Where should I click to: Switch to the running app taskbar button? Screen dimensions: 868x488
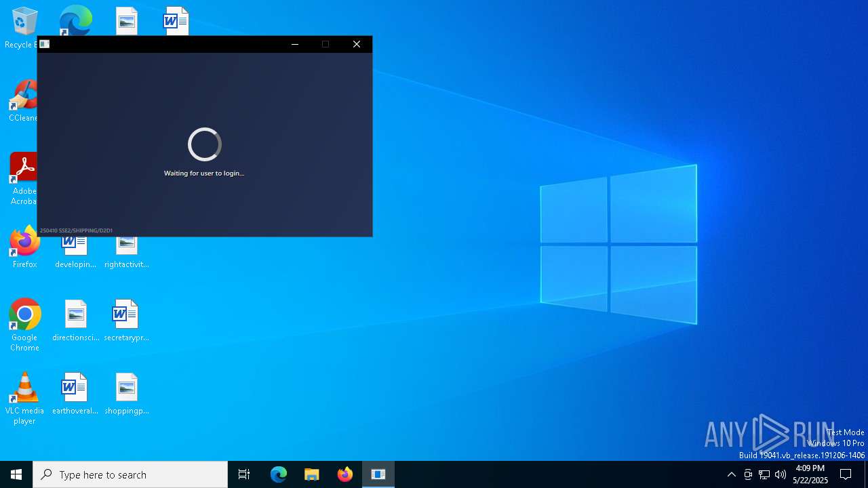tap(378, 474)
